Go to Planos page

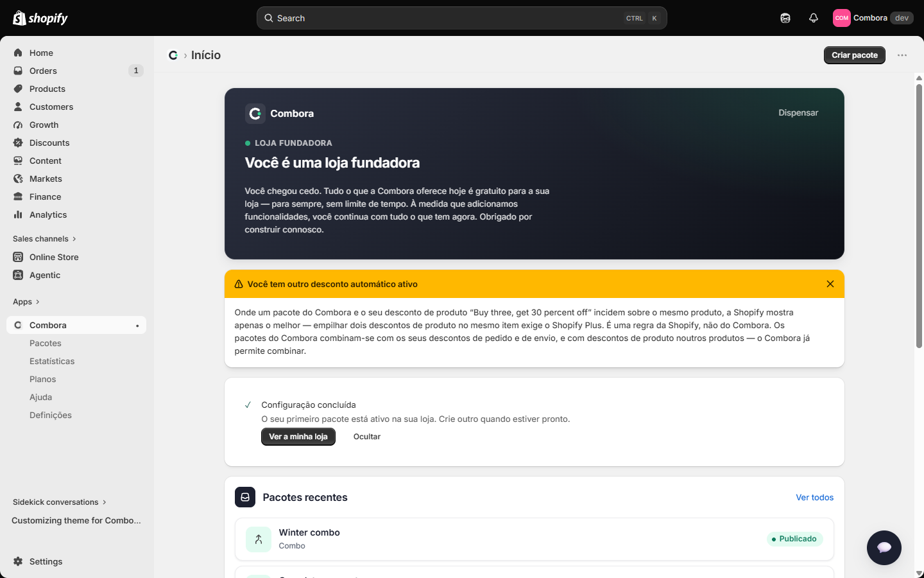click(x=43, y=379)
